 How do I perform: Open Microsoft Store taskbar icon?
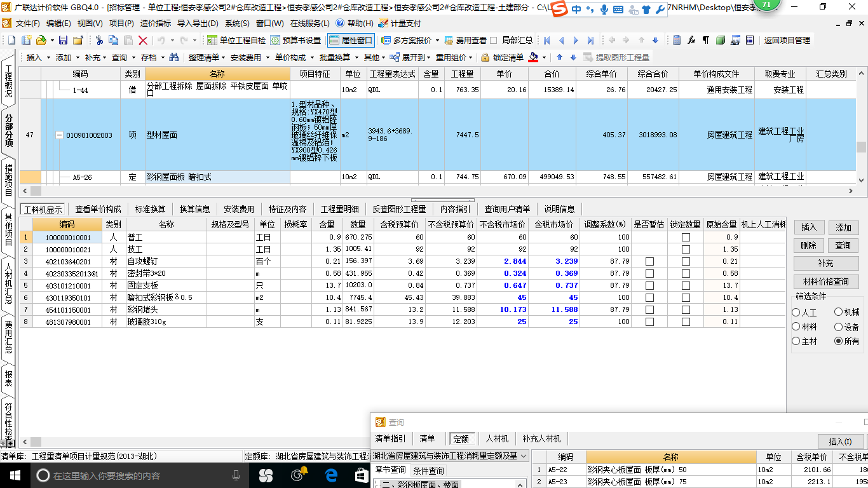(x=362, y=475)
